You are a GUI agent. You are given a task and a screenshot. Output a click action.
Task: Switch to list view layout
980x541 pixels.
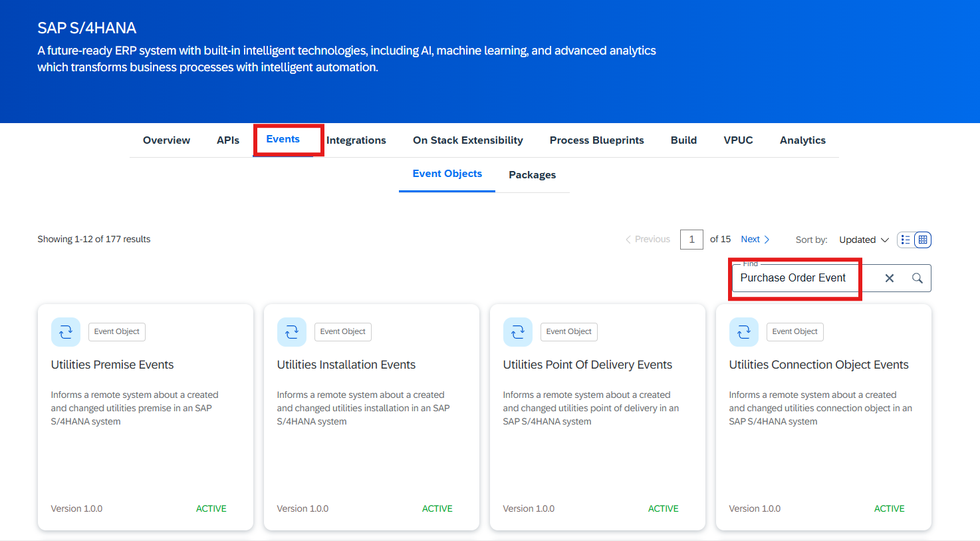[906, 240]
